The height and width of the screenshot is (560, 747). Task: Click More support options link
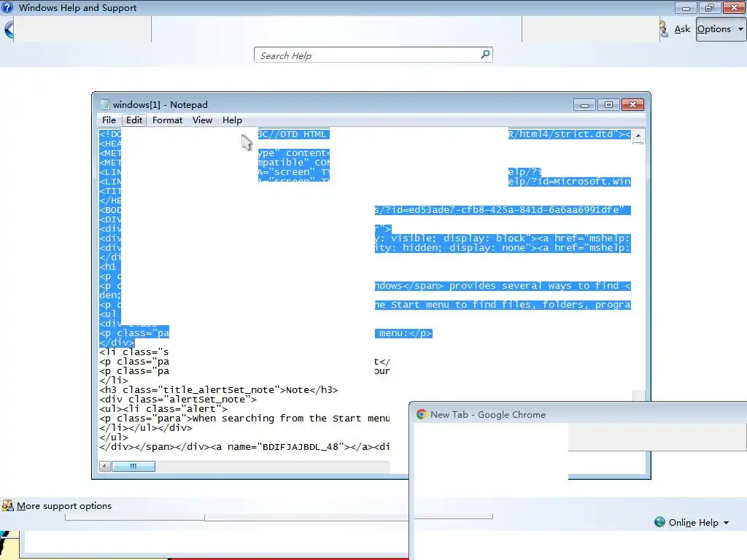[64, 506]
